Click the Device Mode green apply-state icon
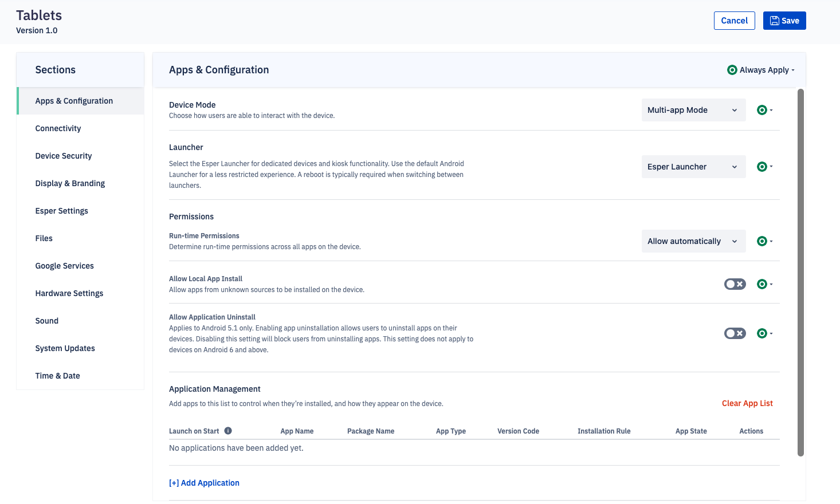The image size is (840, 504). pos(762,110)
